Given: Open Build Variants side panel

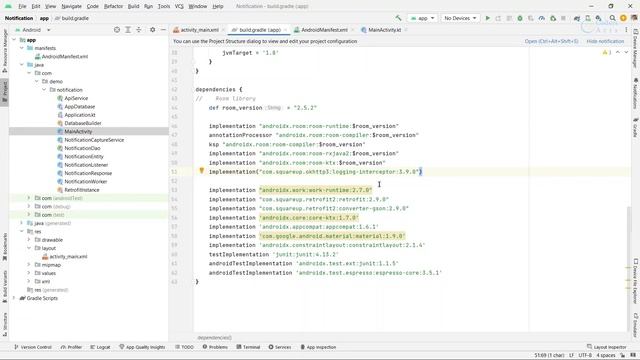Looking at the screenshot, I should [5, 286].
